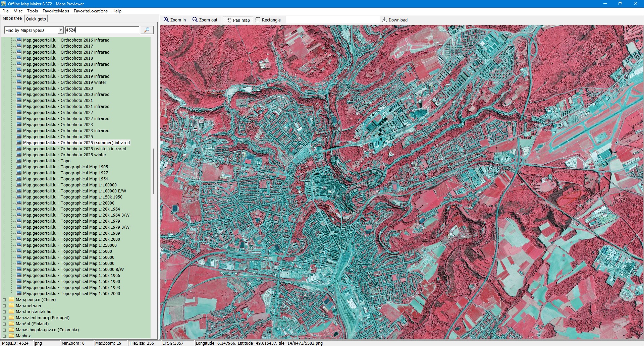Click the Download arrow icon

385,20
